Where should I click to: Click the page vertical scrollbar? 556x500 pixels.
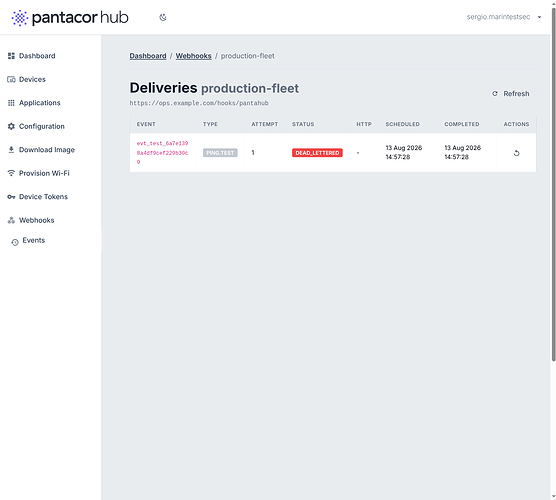[553, 184]
